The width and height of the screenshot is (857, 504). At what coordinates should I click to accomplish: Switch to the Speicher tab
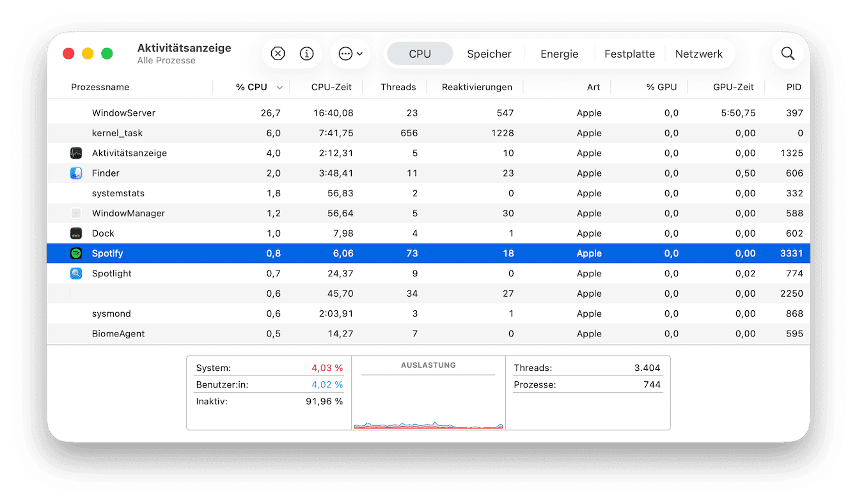pyautogui.click(x=489, y=54)
